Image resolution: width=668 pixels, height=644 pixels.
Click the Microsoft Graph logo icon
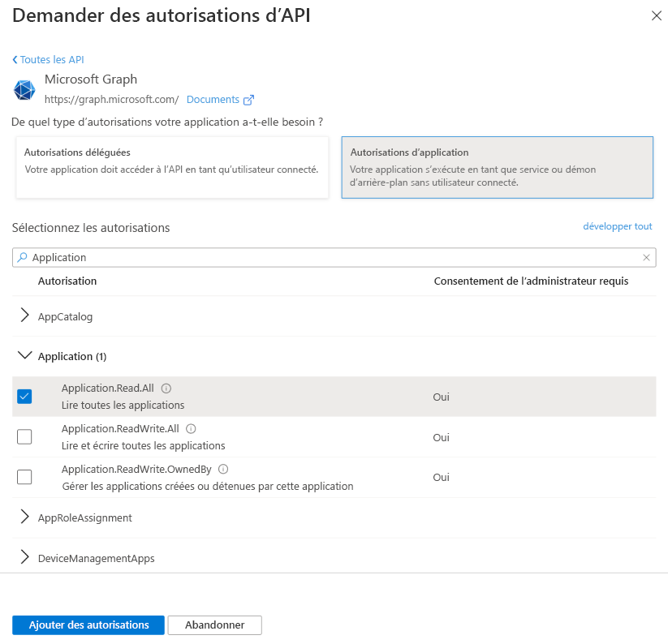(24, 89)
